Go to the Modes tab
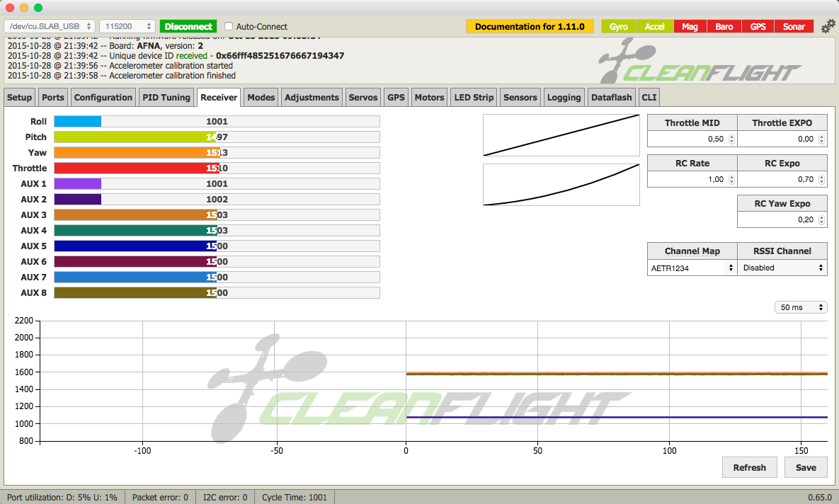Screen dimensions: 839x504 pos(261,98)
